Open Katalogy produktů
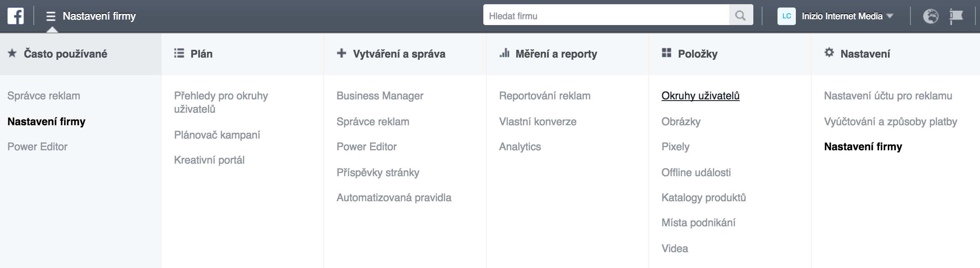The height and width of the screenshot is (268, 980). [x=704, y=197]
